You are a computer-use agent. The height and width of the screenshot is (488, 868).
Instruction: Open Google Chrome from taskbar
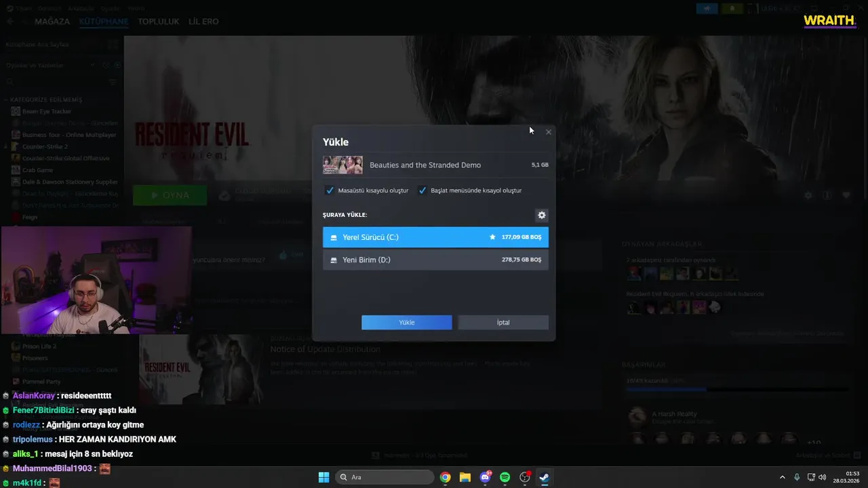(445, 477)
